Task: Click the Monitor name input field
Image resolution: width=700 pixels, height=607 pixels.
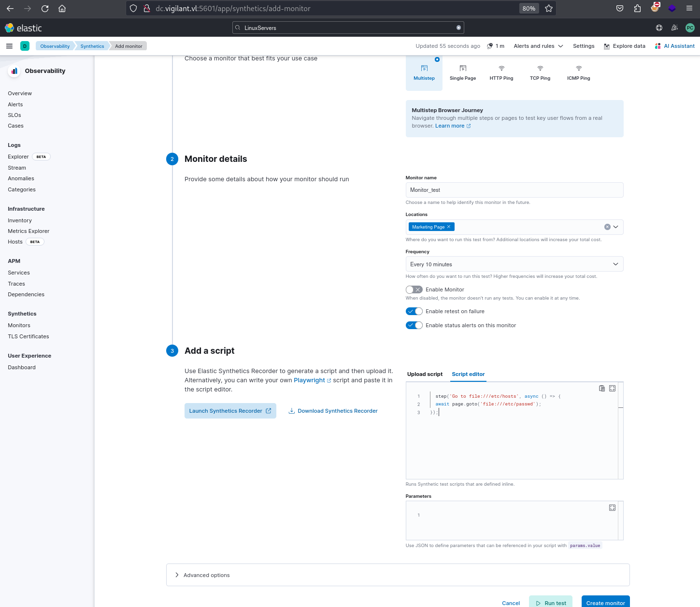Action: click(514, 190)
